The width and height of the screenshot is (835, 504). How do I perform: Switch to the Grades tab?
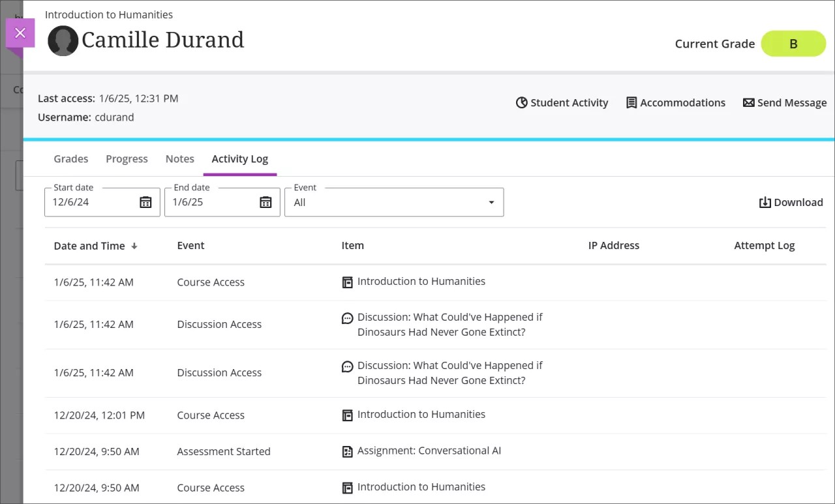pos(70,158)
